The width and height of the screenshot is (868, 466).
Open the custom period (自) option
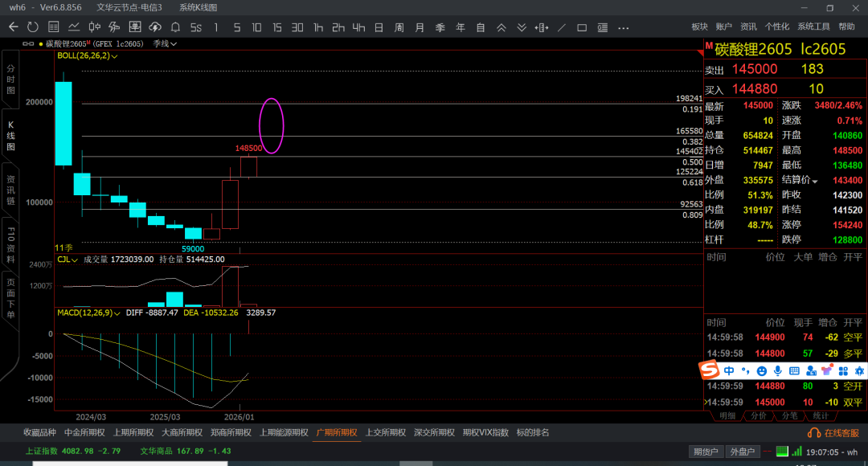click(481, 27)
